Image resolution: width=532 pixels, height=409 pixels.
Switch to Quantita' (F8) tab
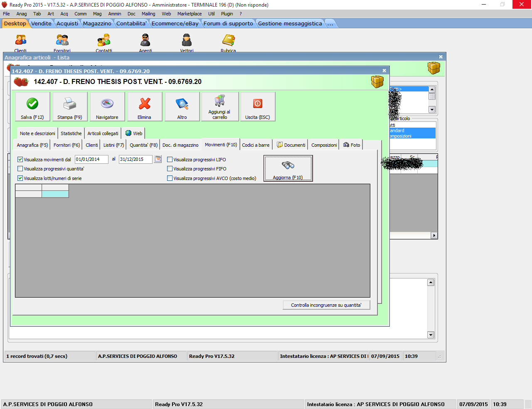[143, 145]
